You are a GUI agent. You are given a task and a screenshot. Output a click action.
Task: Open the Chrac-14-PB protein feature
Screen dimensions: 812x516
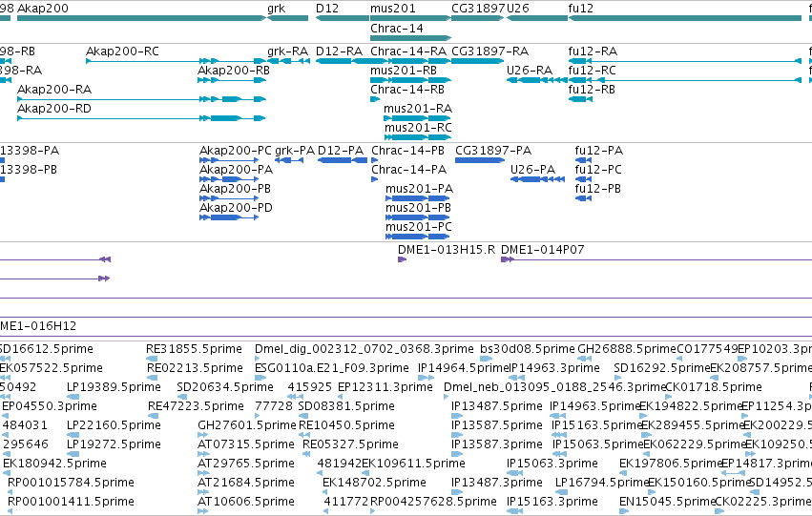pos(375,160)
